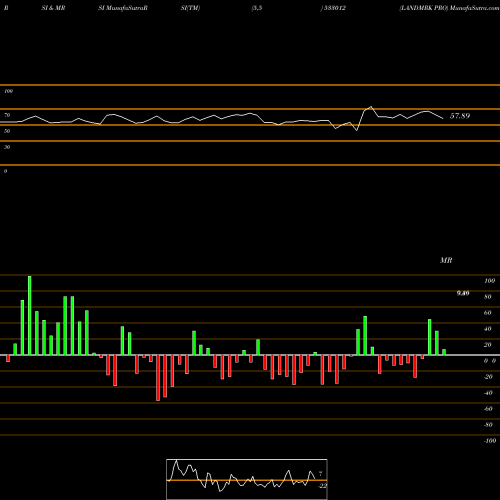
Task: Click the 533012 stock code text
Action: point(334,8)
